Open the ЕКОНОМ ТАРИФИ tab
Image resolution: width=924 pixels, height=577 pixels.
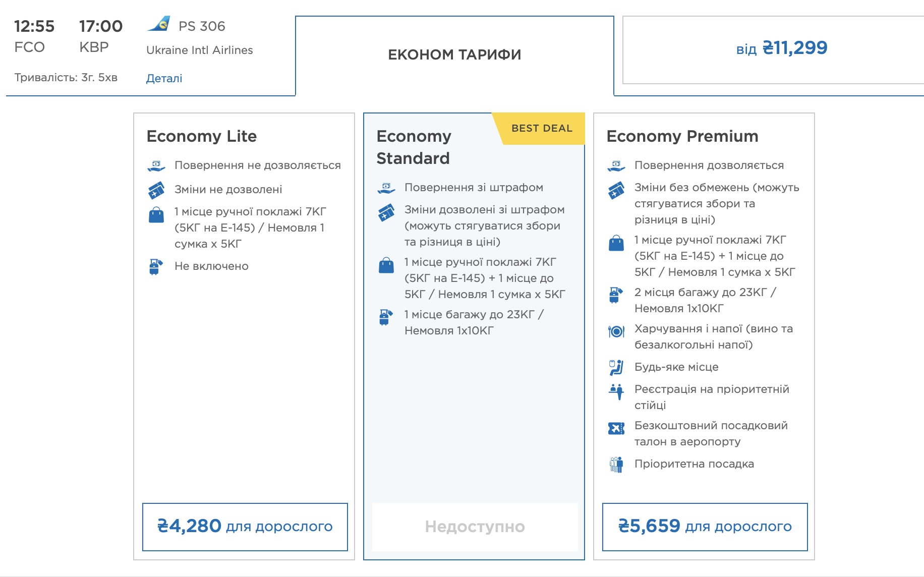pyautogui.click(x=454, y=54)
